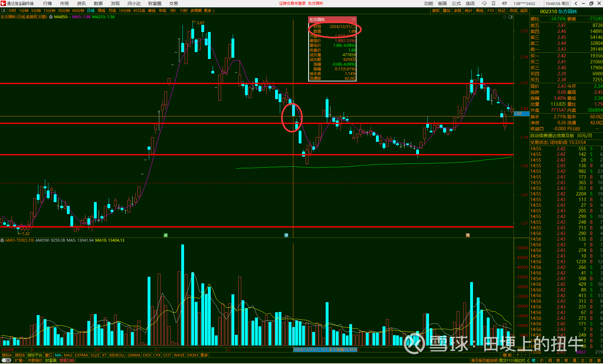Select the 周线 weekly period

click(x=101, y=11)
